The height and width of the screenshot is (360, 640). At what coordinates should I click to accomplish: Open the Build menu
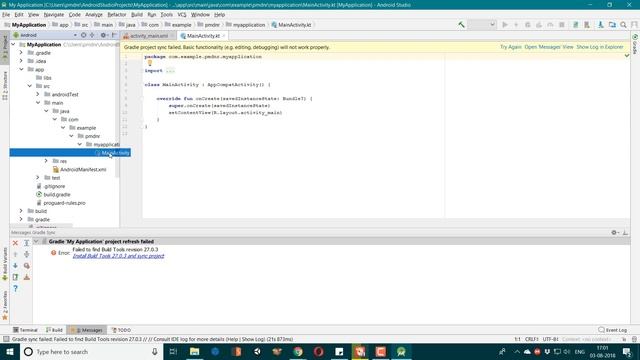137,14
